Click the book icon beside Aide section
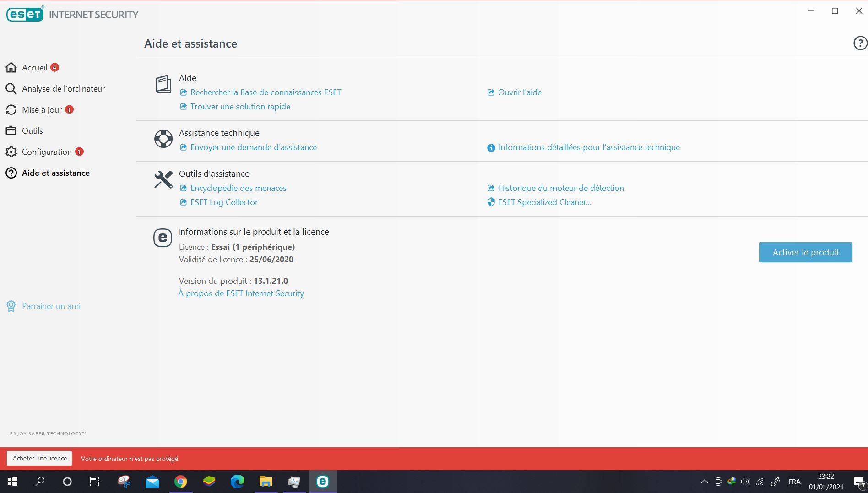868x493 pixels. tap(163, 84)
